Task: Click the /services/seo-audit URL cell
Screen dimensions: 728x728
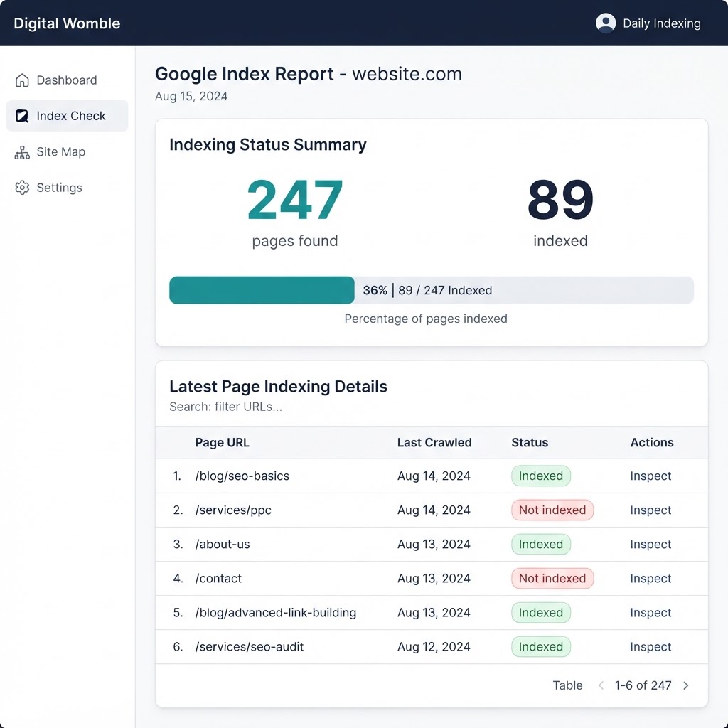Action: [x=250, y=647]
